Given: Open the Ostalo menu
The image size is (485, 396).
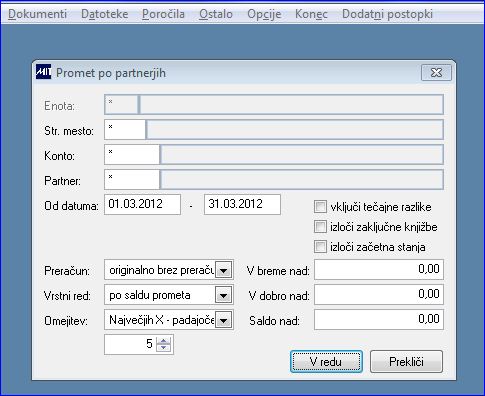Looking at the screenshot, I should [216, 14].
